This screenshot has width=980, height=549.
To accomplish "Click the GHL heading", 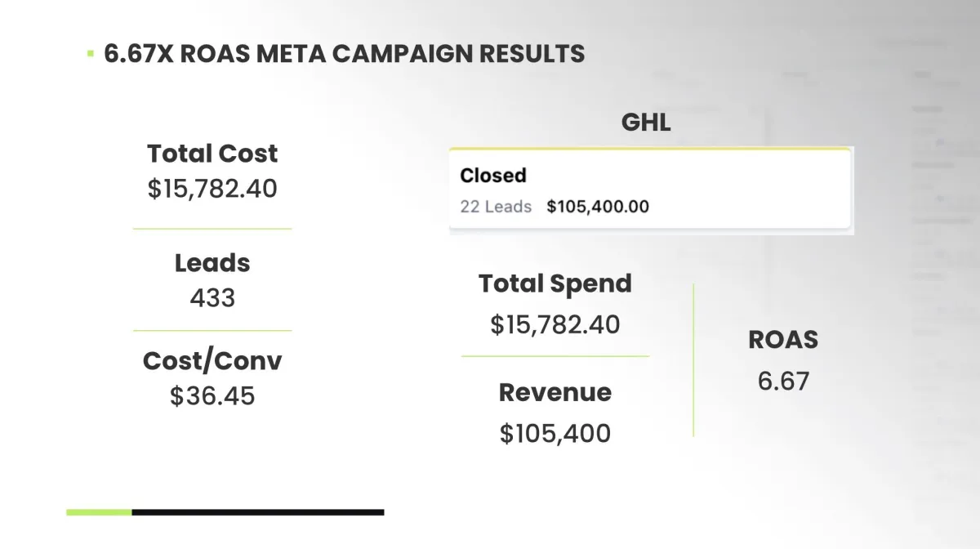I will tap(646, 123).
